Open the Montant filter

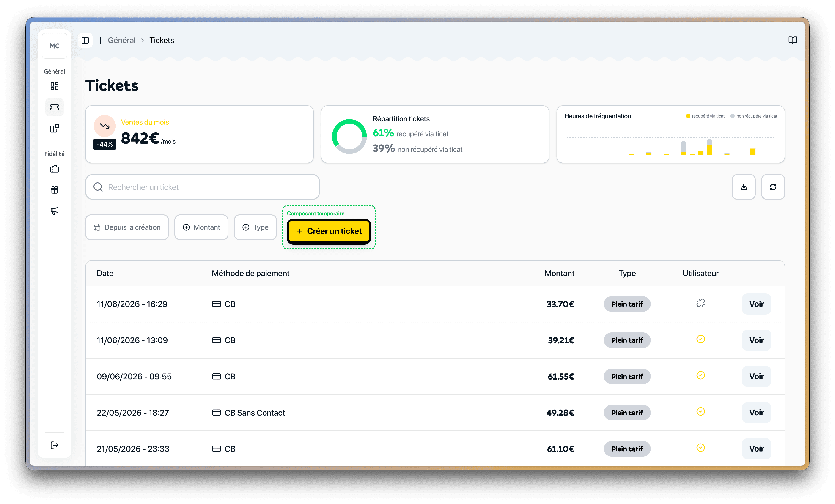point(201,227)
